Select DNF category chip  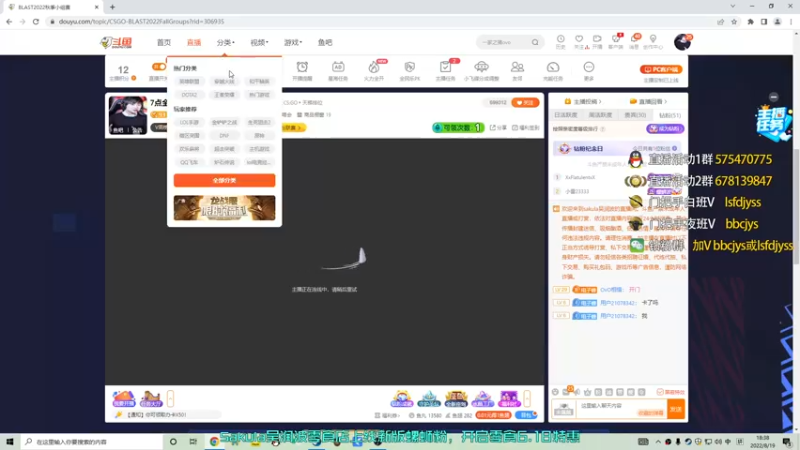[224, 135]
